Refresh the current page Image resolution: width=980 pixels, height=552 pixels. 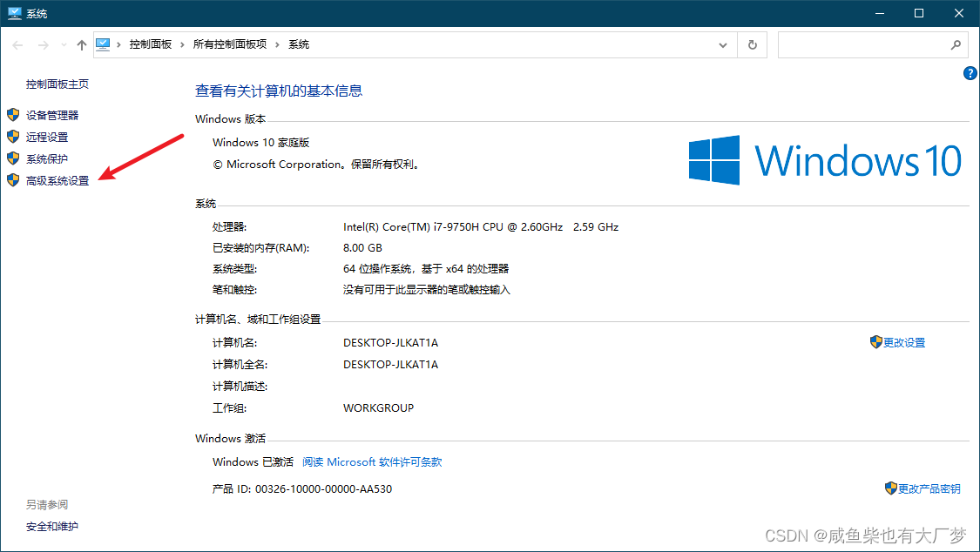coord(753,45)
